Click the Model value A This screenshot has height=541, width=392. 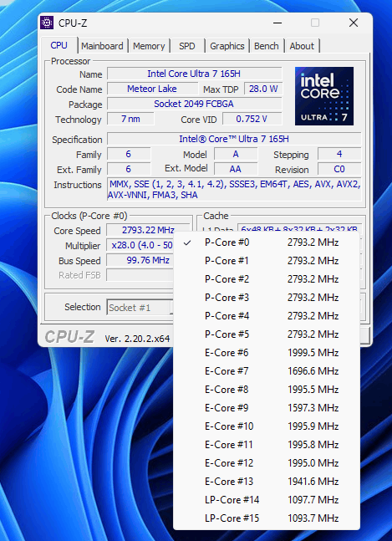point(236,154)
